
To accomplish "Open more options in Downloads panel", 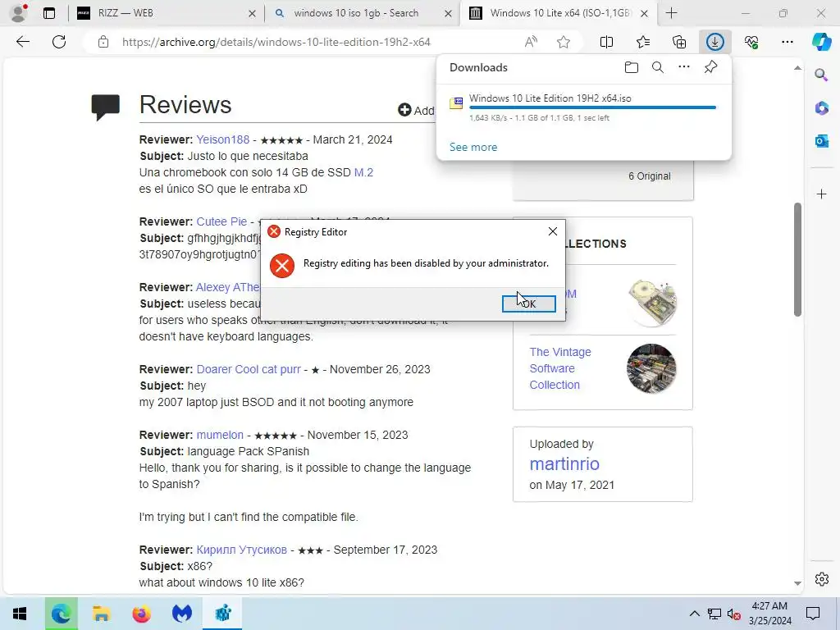I will click(683, 67).
